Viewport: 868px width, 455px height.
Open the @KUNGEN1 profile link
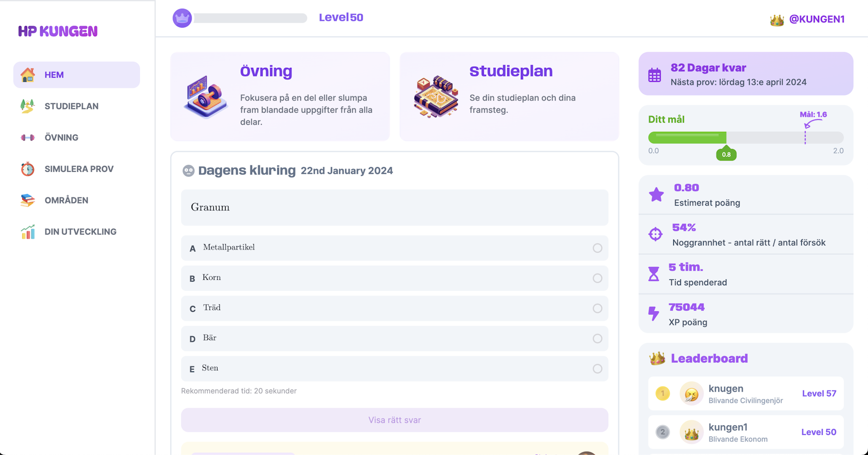(816, 20)
